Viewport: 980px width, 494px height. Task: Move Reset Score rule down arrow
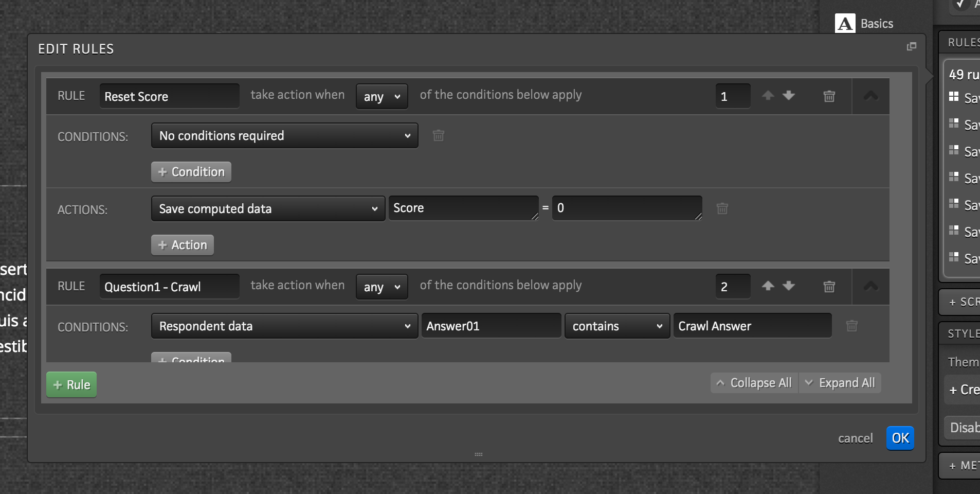789,96
